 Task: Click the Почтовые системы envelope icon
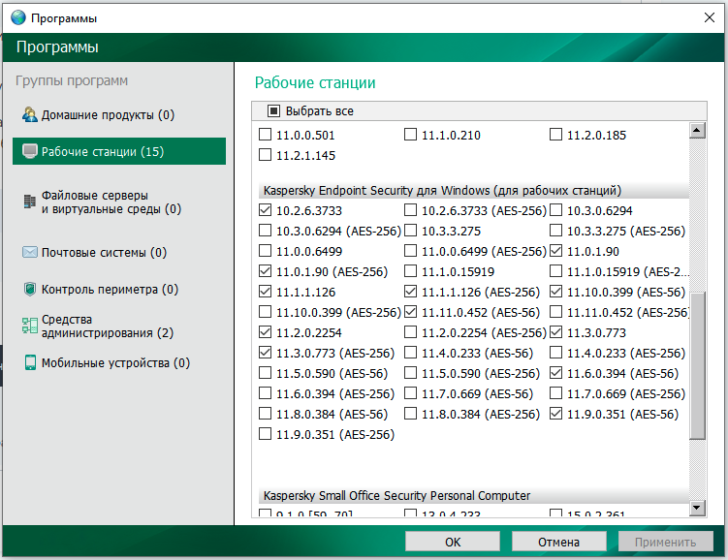30,252
